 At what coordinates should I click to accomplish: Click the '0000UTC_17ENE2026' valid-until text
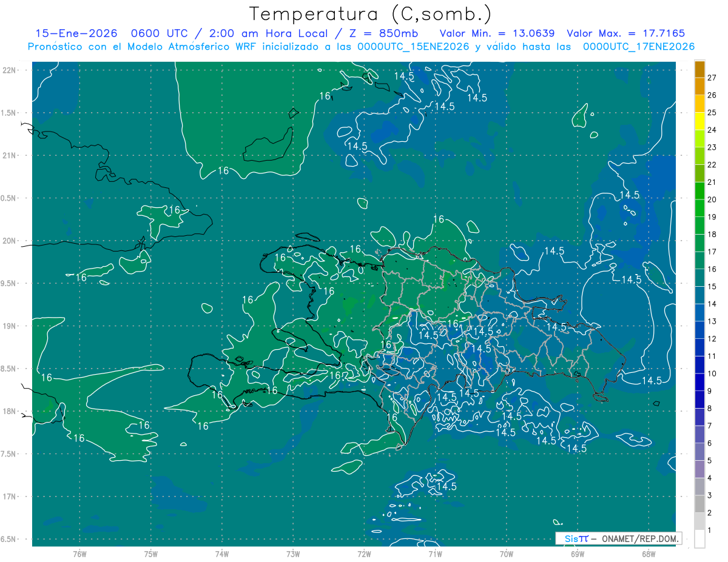point(639,47)
